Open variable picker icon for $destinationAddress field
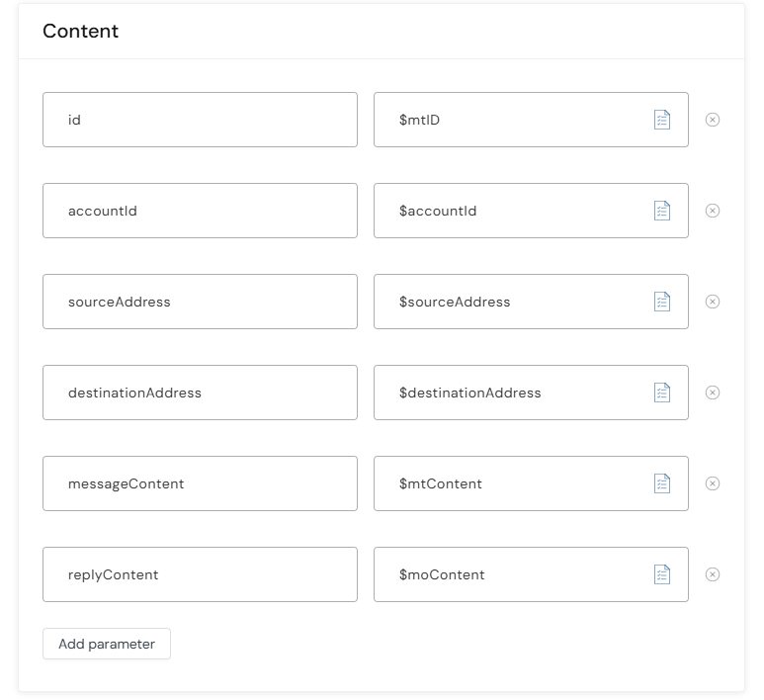Screen dimensions: 764x700 (x=661, y=393)
